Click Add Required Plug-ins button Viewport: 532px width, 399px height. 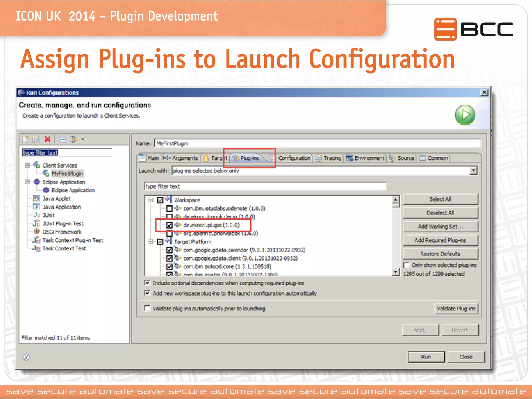440,240
